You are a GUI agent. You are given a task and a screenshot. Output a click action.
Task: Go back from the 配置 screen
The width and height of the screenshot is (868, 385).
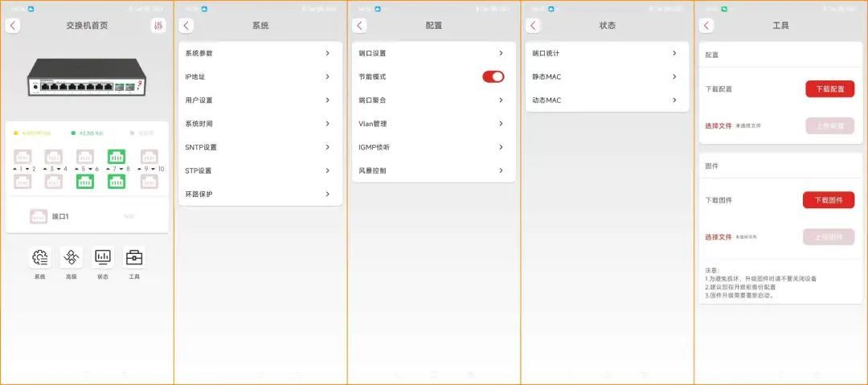pos(360,26)
